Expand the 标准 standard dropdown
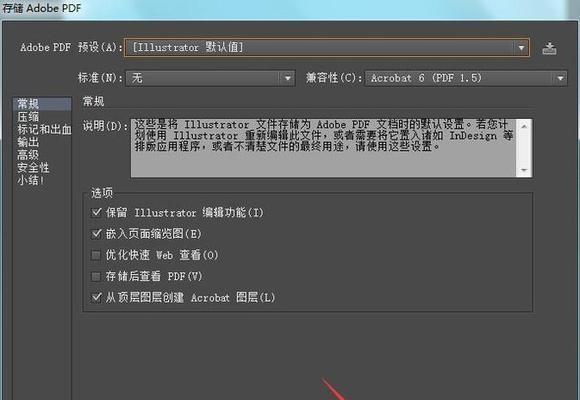 210,78
